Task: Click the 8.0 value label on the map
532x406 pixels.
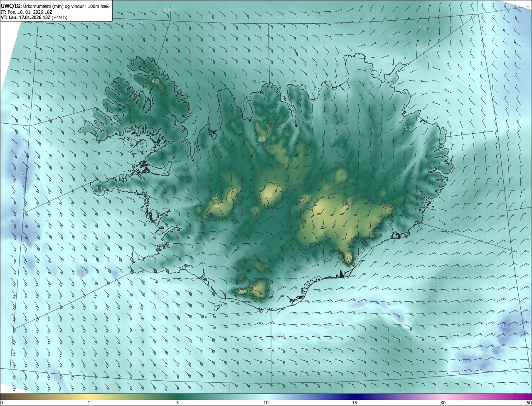Action: (x=167, y=10)
